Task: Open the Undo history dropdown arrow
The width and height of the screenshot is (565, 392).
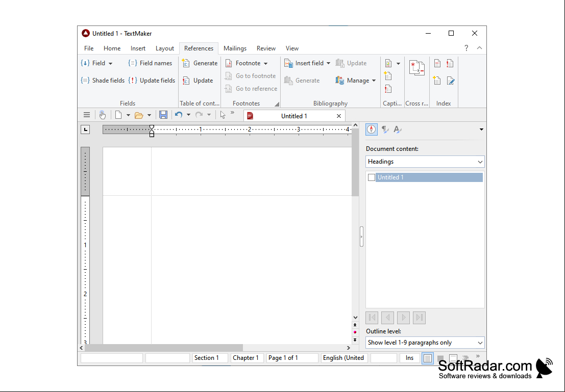Action: [x=188, y=116]
